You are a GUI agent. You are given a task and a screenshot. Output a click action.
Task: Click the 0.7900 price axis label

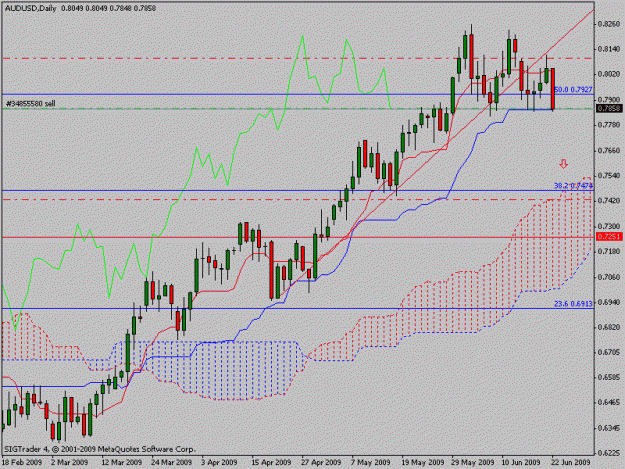point(609,100)
